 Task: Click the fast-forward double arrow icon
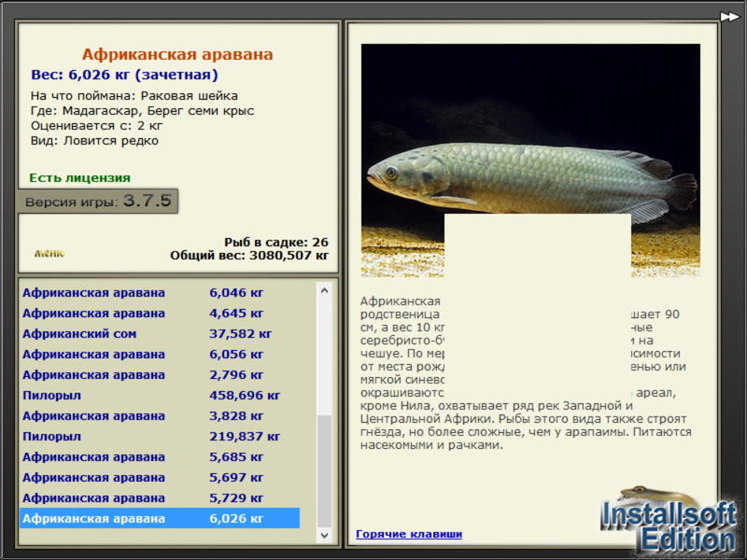729,17
